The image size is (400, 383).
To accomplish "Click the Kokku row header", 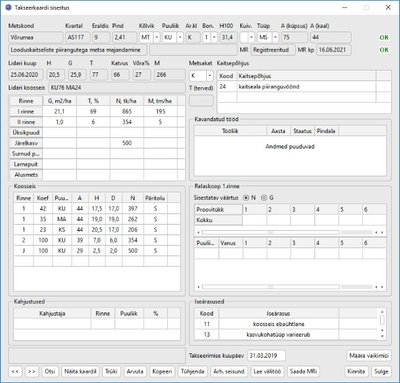I will click(x=218, y=220).
